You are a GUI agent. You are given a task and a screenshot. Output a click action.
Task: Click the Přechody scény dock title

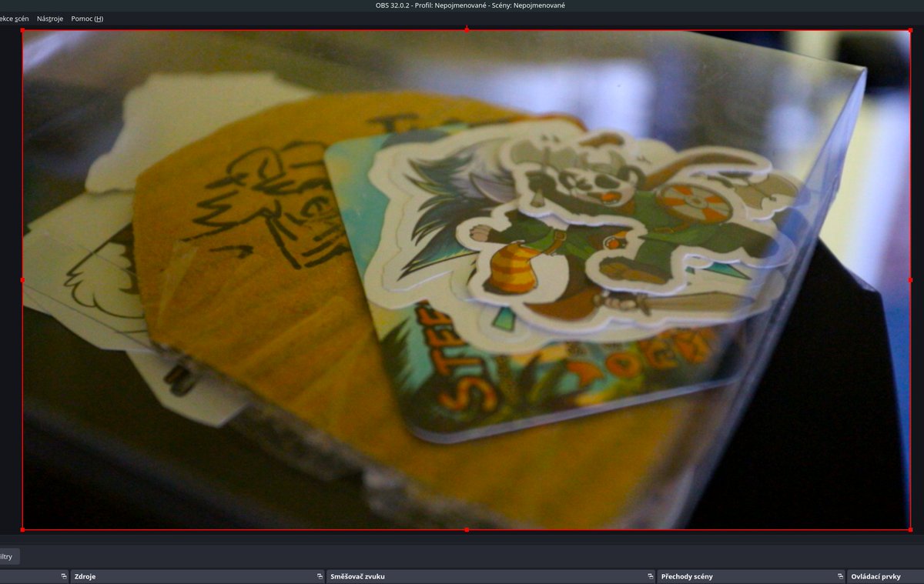click(687, 576)
